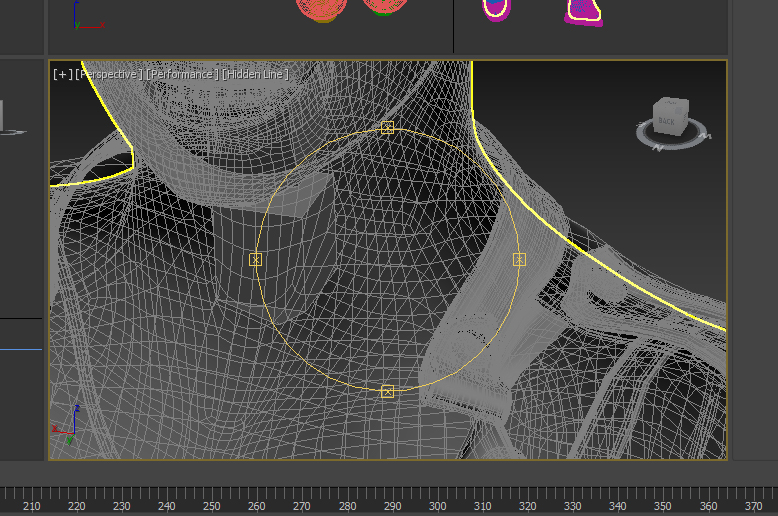The height and width of the screenshot is (516, 778).
Task: Jump to frame 250 on the timeline
Action: tap(211, 506)
